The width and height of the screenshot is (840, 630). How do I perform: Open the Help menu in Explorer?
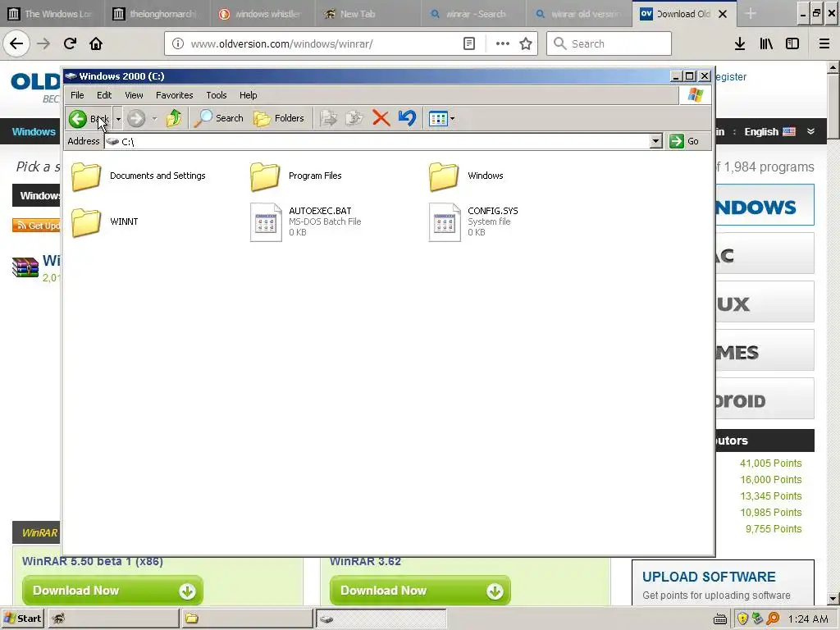(248, 95)
